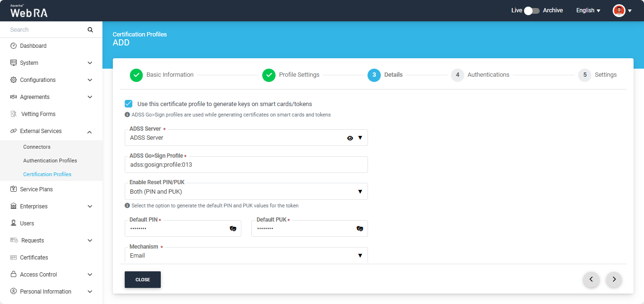Open the Mechanism dropdown

246,256
